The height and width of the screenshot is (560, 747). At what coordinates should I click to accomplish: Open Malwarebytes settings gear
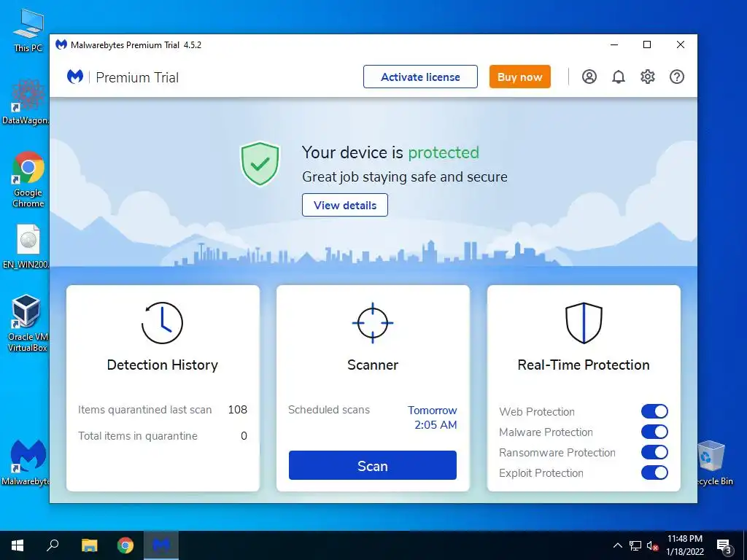tap(648, 77)
